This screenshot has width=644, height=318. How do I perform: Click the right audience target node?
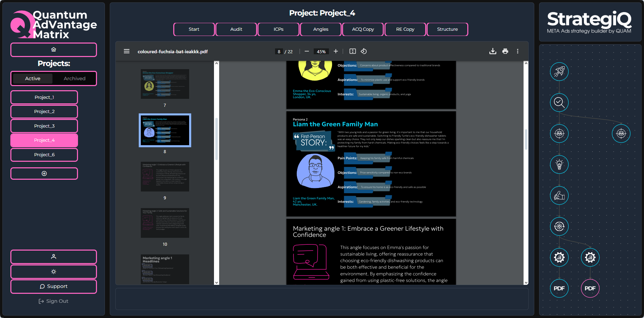point(621,133)
